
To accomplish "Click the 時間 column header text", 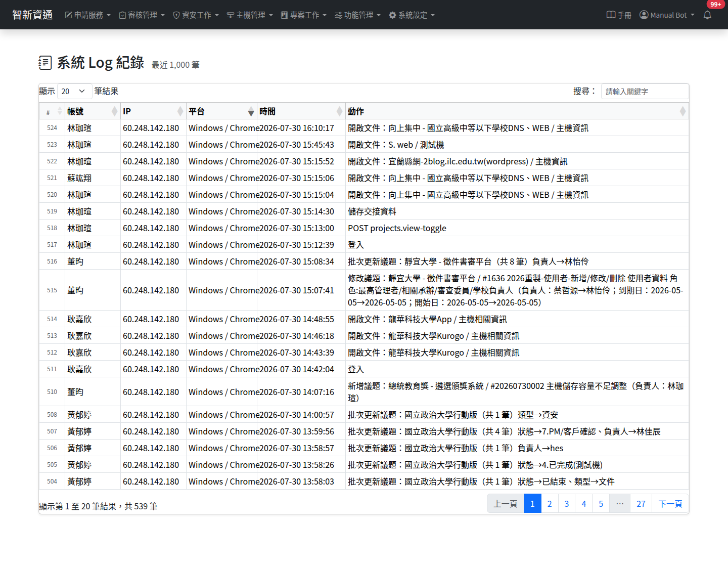I will [x=267, y=111].
